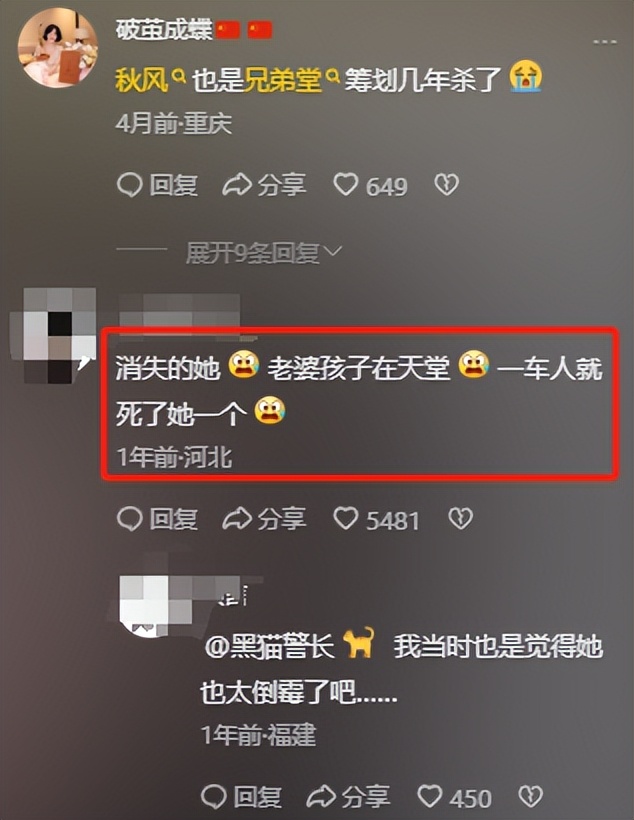Search the highlighted keyword 秋风
The image size is (634, 820).
pyautogui.click(x=150, y=81)
